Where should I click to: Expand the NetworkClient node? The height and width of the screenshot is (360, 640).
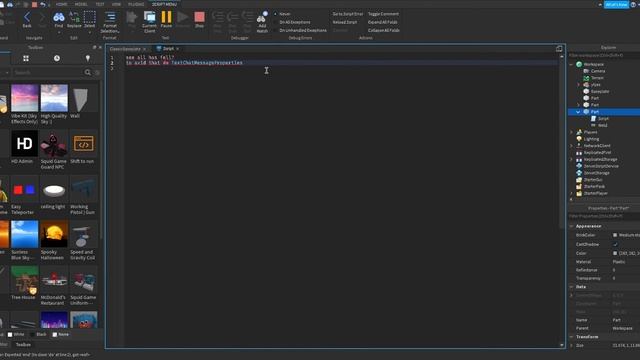571,146
